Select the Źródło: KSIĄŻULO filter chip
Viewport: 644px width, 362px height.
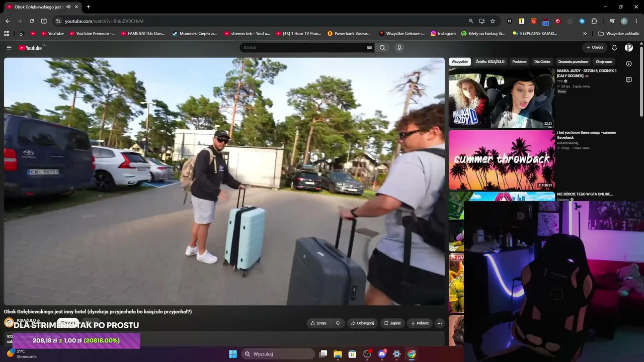tap(490, 62)
